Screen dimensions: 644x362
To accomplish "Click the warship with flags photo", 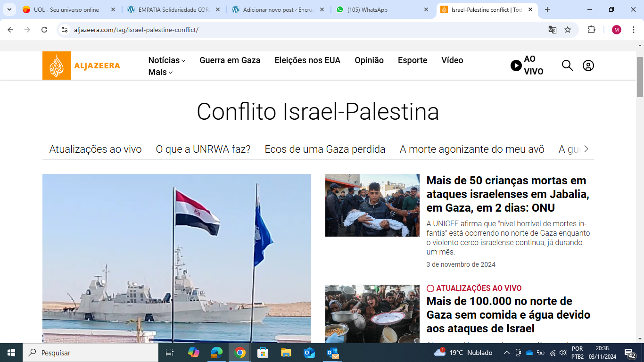I will point(176,258).
